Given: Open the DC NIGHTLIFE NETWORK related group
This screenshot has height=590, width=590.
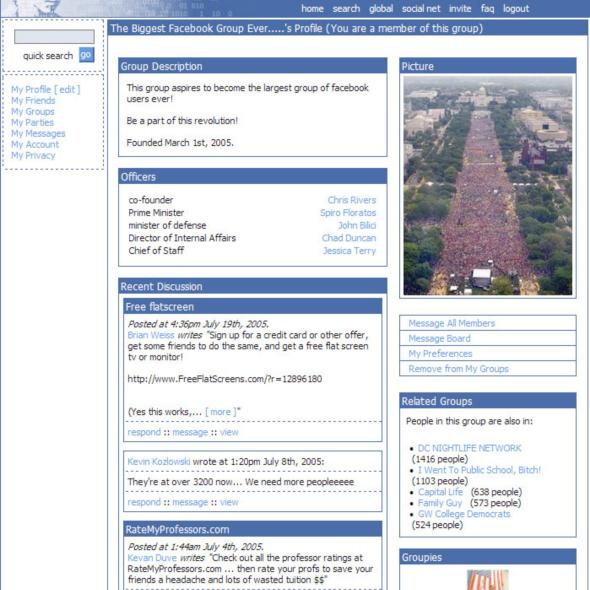Looking at the screenshot, I should [x=470, y=448].
